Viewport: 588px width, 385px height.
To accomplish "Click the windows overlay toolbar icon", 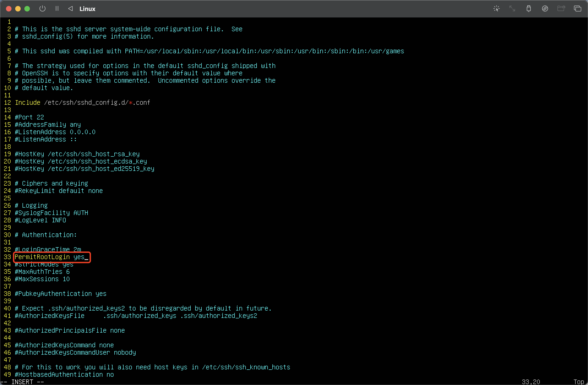I will pyautogui.click(x=577, y=9).
